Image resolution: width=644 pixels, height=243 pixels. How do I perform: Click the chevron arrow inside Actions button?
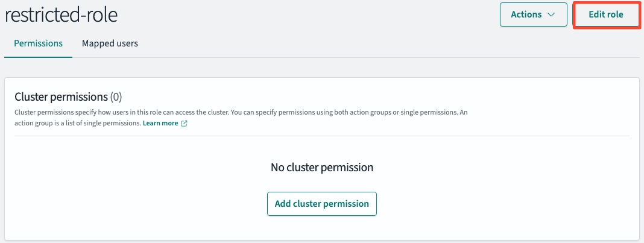pyautogui.click(x=551, y=15)
